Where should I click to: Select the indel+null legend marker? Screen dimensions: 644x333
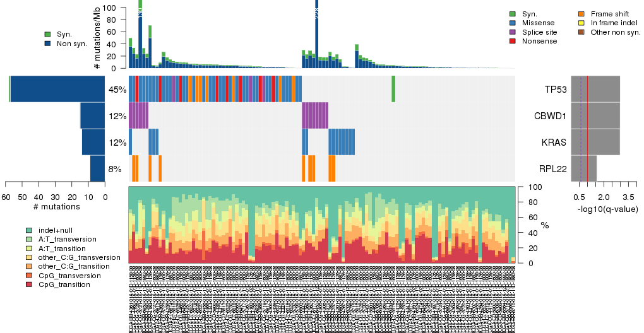(x=29, y=230)
